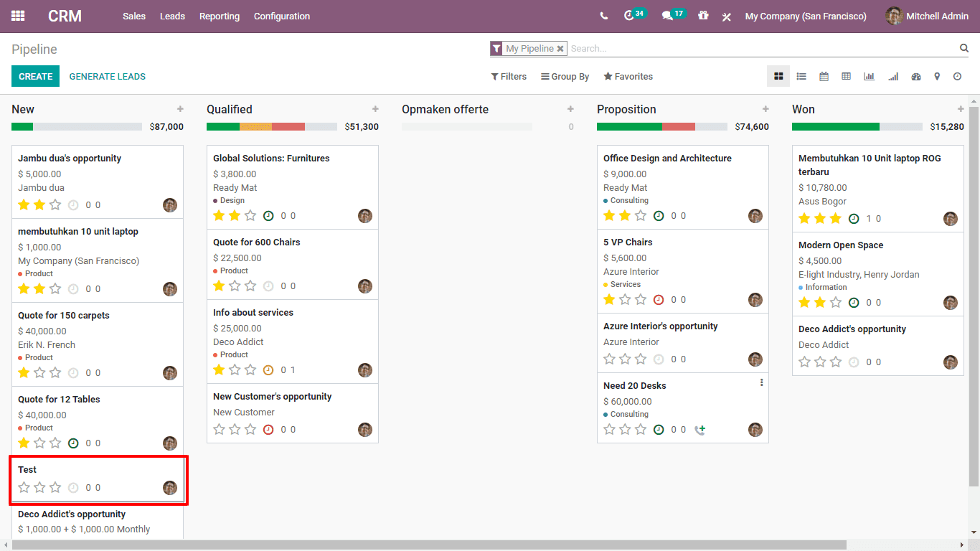Open the developer tools wrench icon

(x=727, y=17)
